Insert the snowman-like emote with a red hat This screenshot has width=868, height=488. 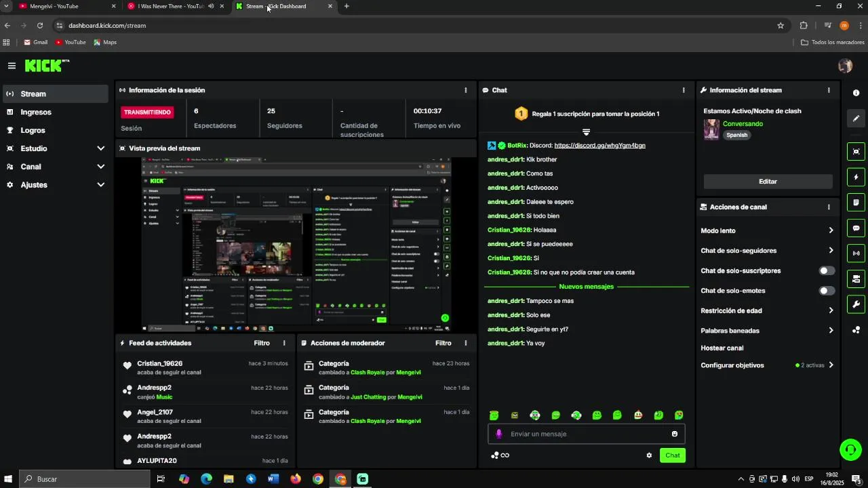pos(638,415)
